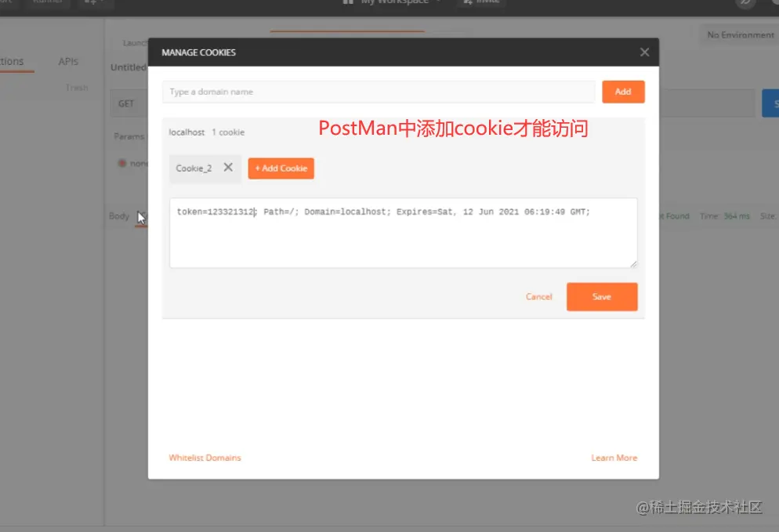Select the Params tab behind the dialog
This screenshot has height=532, width=779.
pyautogui.click(x=129, y=136)
